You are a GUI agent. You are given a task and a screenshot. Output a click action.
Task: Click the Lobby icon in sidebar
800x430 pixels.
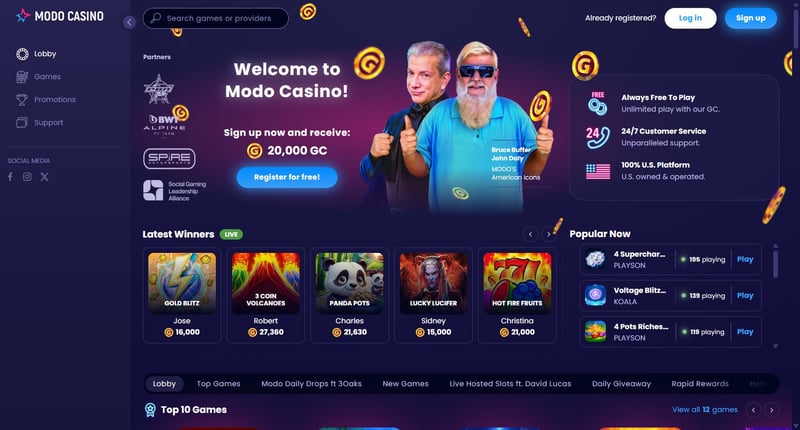(22, 54)
